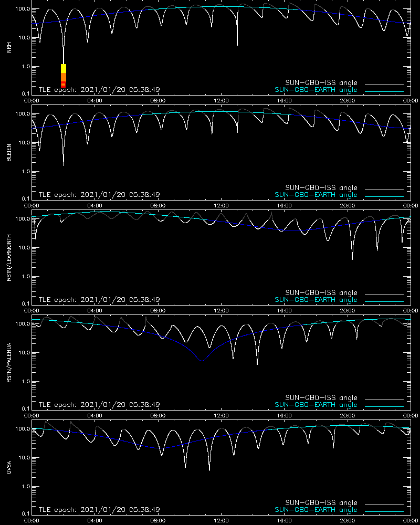420x525 pixels.
Task: Click the 08:00 tick label under the BLEIEN plot
Action: pos(157,206)
